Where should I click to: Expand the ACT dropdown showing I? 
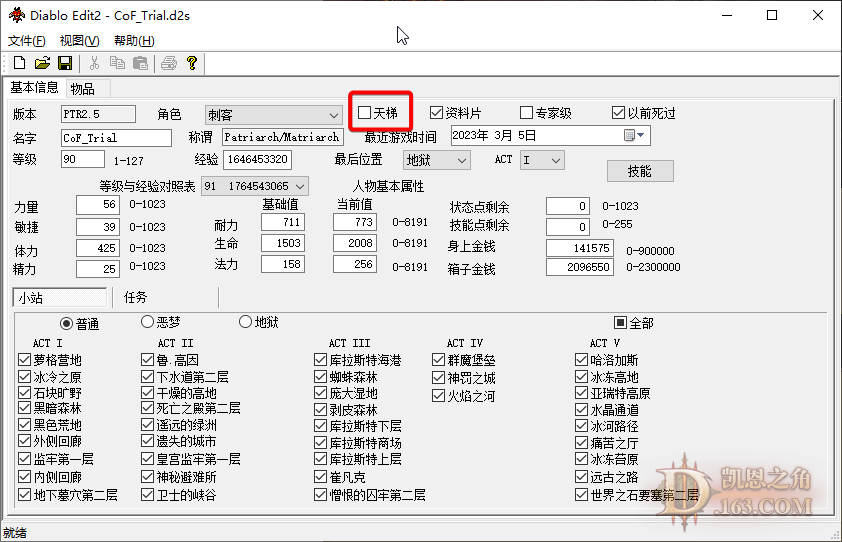(x=542, y=160)
